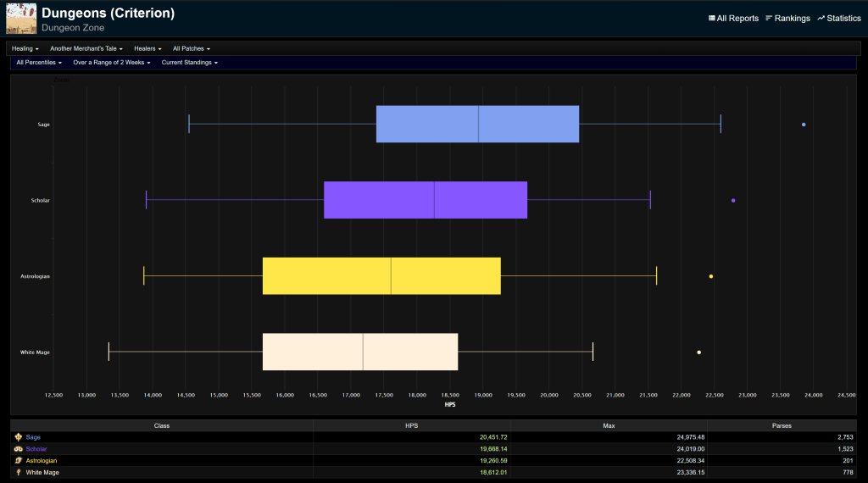Open the All Percentiles dropdown
The image size is (868, 483).
tap(39, 63)
